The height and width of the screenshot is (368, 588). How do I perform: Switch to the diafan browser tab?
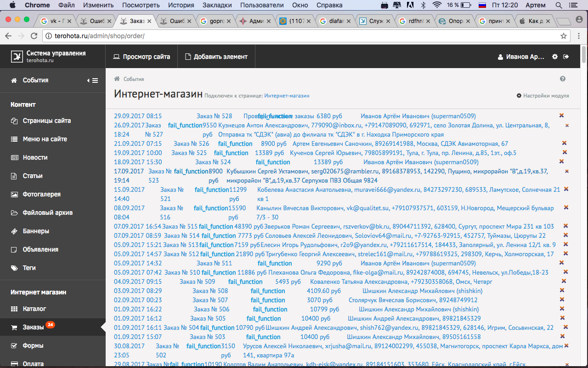tap(334, 21)
